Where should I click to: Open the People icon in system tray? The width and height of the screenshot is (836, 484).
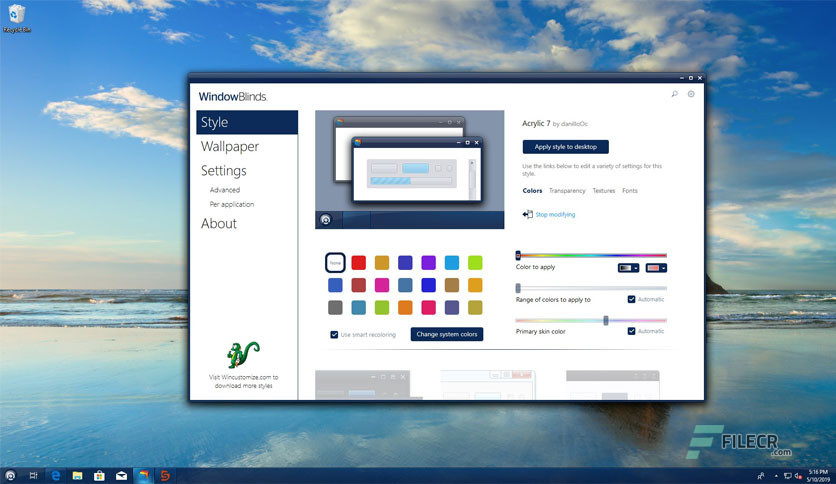pos(761,476)
